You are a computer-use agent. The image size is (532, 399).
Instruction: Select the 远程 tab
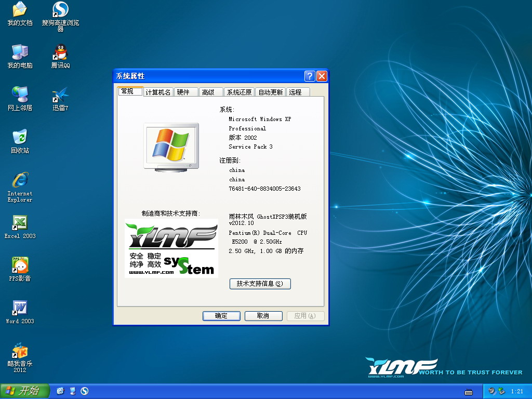(x=295, y=92)
